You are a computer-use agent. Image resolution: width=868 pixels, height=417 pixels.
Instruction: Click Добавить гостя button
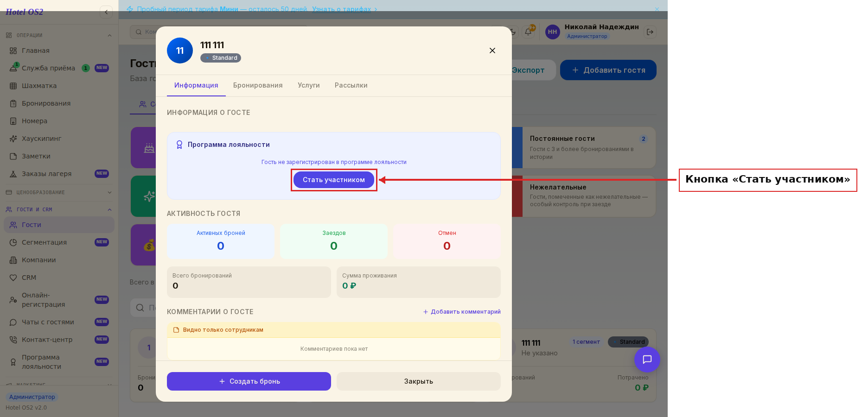pos(608,70)
